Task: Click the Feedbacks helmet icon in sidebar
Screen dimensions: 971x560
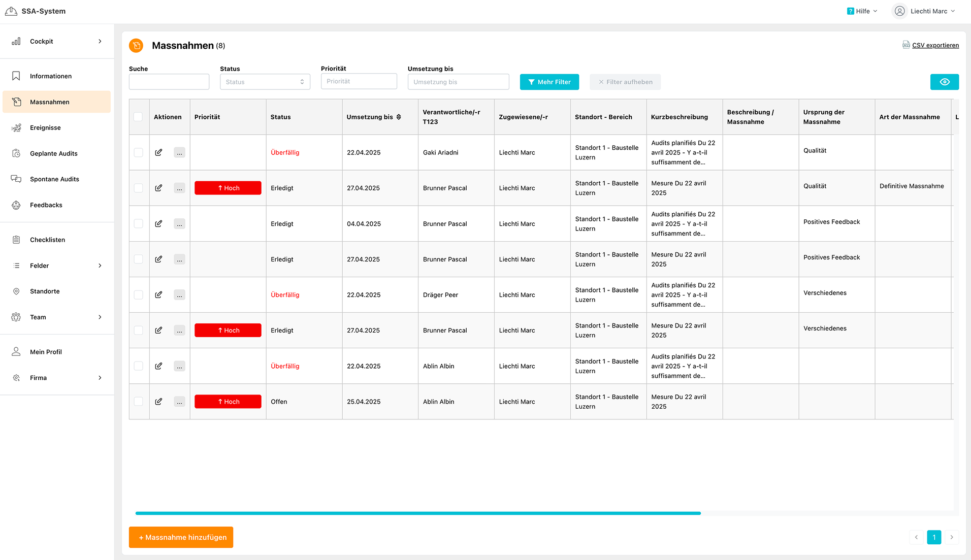Action: pyautogui.click(x=16, y=205)
